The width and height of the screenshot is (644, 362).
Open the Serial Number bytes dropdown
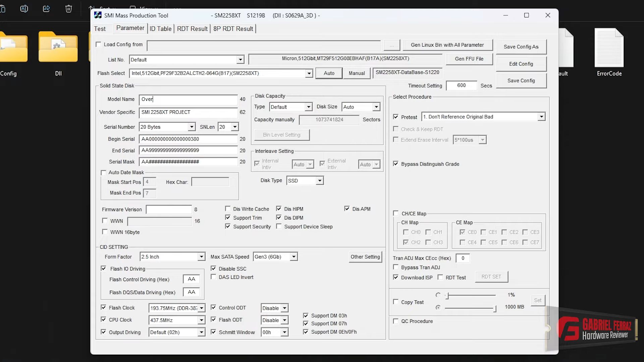[x=192, y=127]
